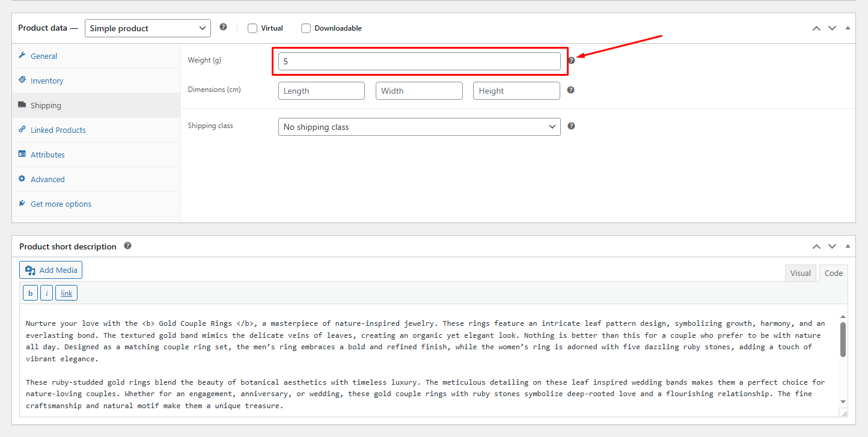Click the Attributes tab list icon
Viewport: 868px width, 437px height.
click(x=22, y=154)
